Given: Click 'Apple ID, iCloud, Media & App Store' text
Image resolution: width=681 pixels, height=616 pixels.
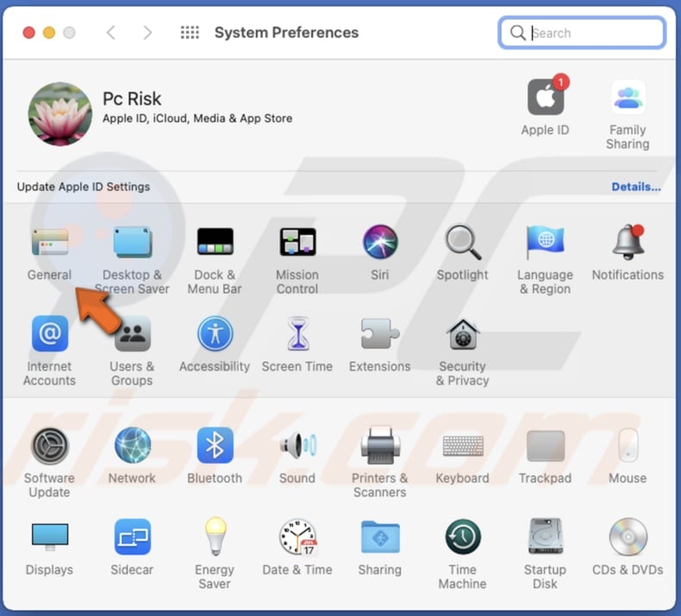Looking at the screenshot, I should (197, 119).
